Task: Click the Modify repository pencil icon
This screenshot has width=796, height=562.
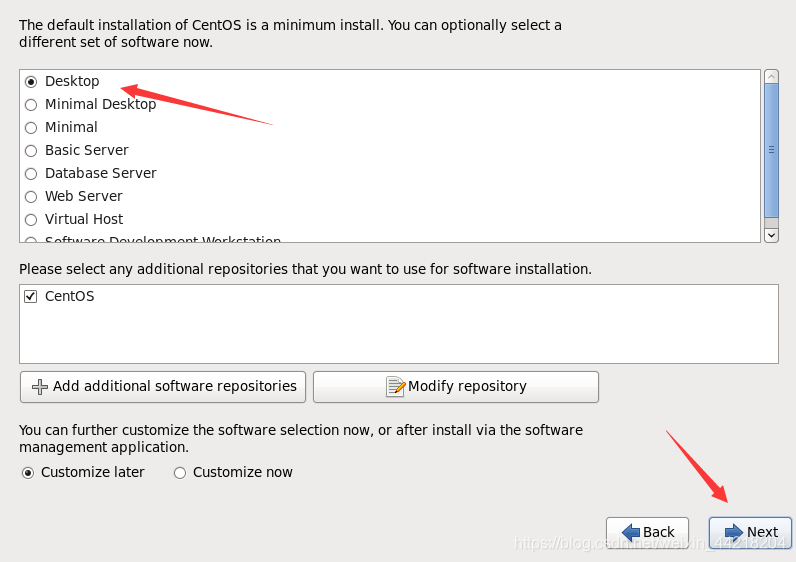Action: tap(396, 387)
